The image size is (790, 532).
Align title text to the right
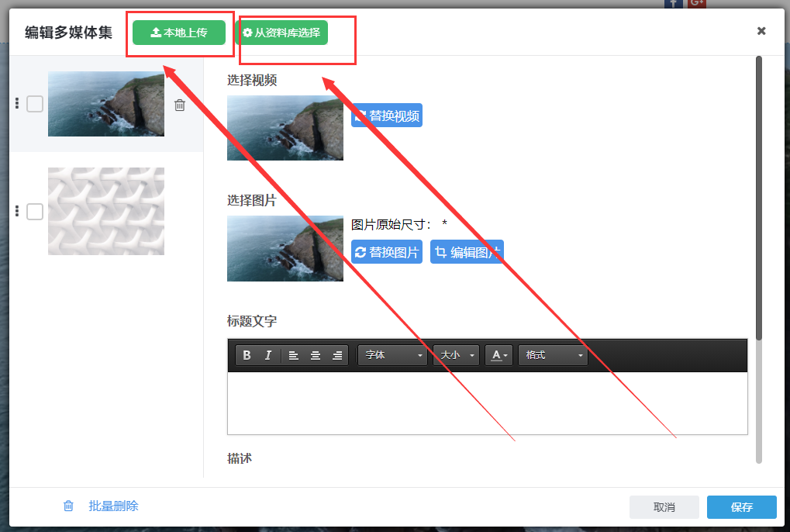[336, 355]
